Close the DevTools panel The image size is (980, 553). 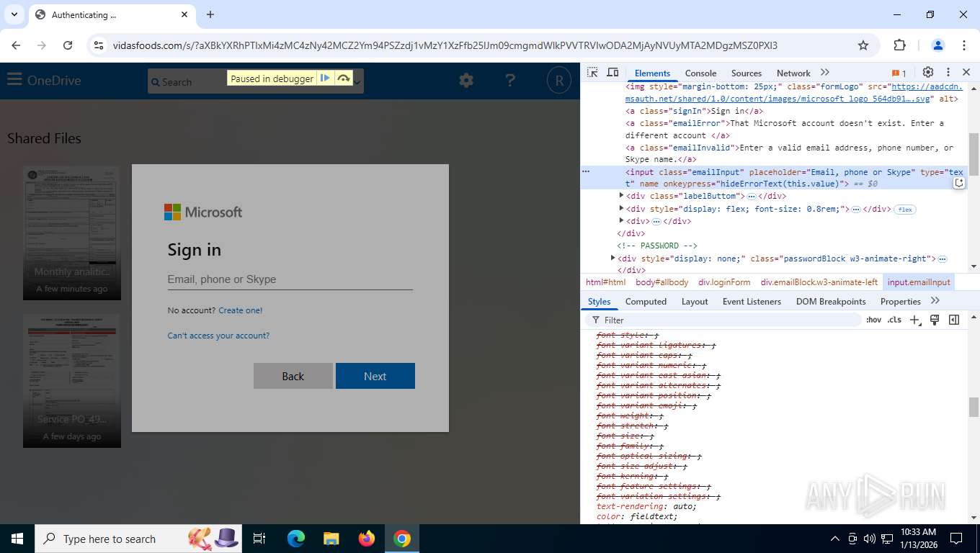(966, 73)
